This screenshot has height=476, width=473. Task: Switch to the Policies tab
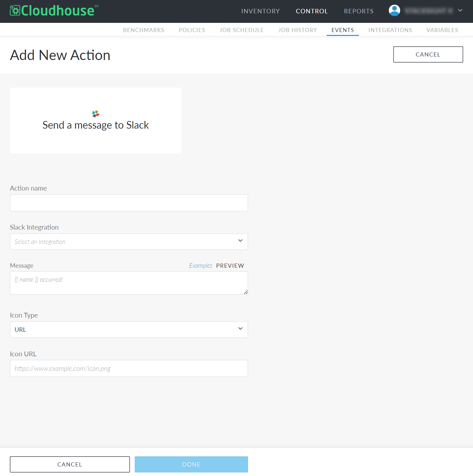[x=192, y=30]
